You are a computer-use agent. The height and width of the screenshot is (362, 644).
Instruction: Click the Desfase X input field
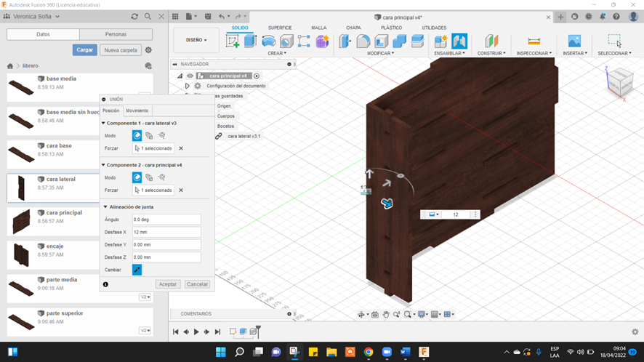166,232
